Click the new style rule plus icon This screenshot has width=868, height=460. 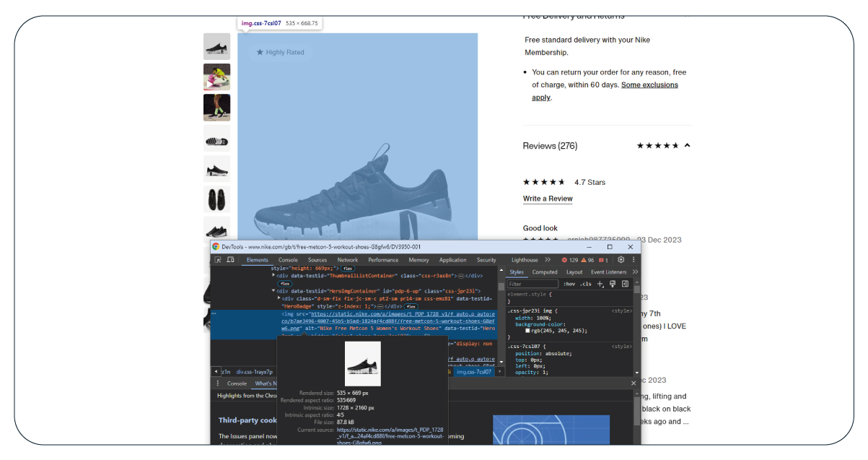pyautogui.click(x=600, y=284)
